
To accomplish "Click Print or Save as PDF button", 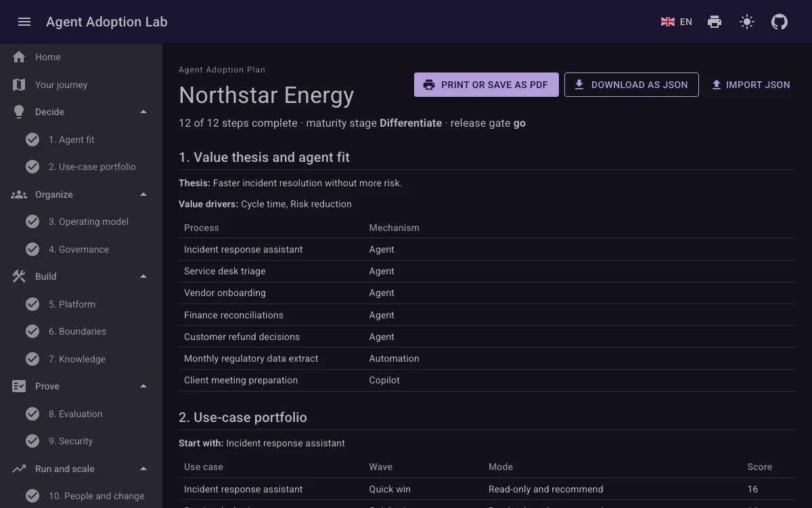I will [x=487, y=85].
